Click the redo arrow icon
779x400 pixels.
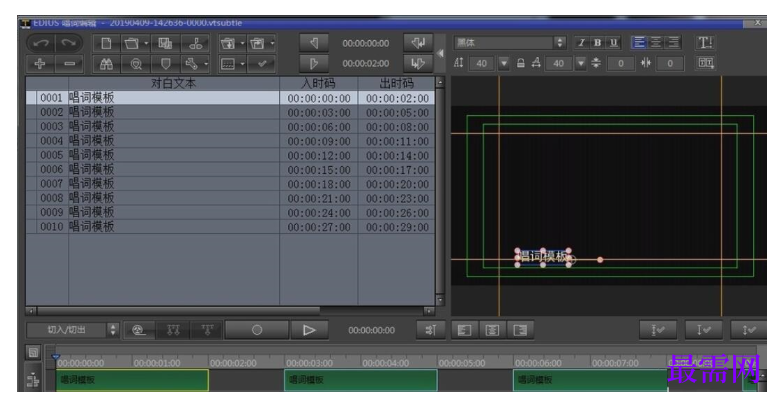[69, 43]
